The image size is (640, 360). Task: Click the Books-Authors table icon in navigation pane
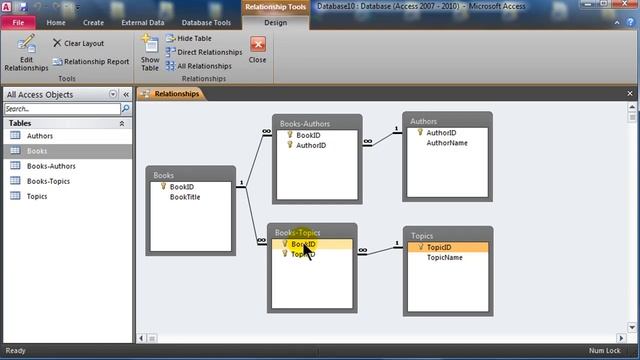pyautogui.click(x=15, y=166)
